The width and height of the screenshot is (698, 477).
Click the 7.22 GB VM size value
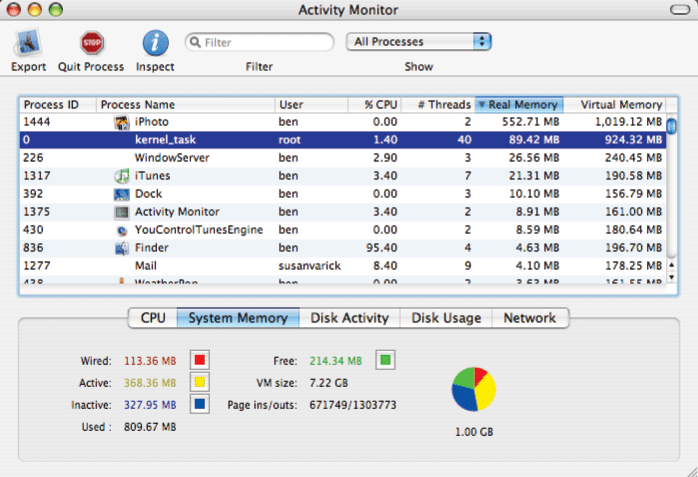329,383
